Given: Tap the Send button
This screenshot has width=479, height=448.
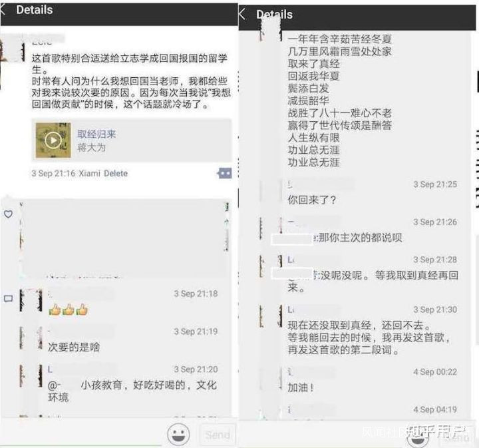Looking at the screenshot, I should point(218,434).
